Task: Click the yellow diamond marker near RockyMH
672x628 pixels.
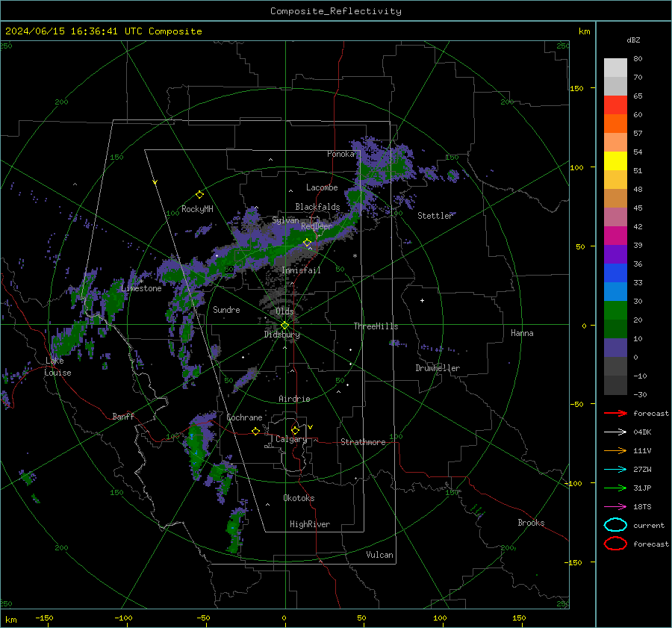Action: pos(199,195)
